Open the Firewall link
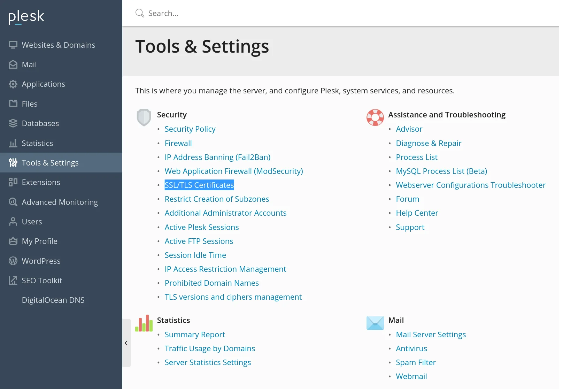Viewport: 563px width, 392px height. pos(178,143)
